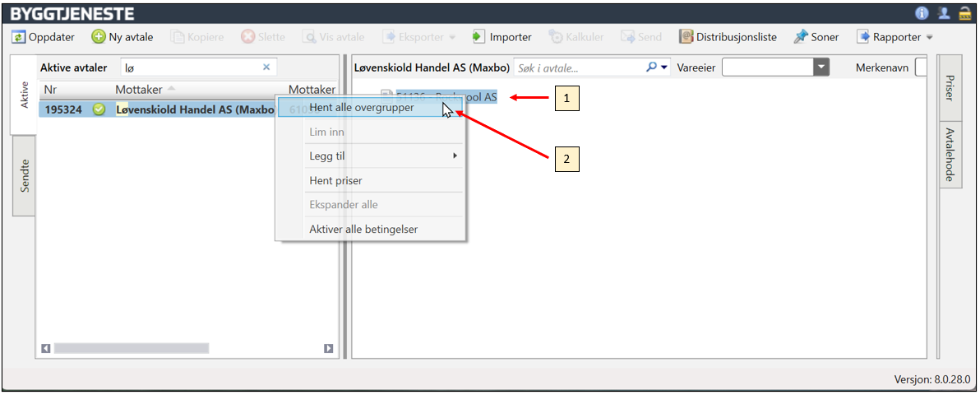Switch to the Sendte tab
This screenshot has height=395, width=980.
(24, 175)
